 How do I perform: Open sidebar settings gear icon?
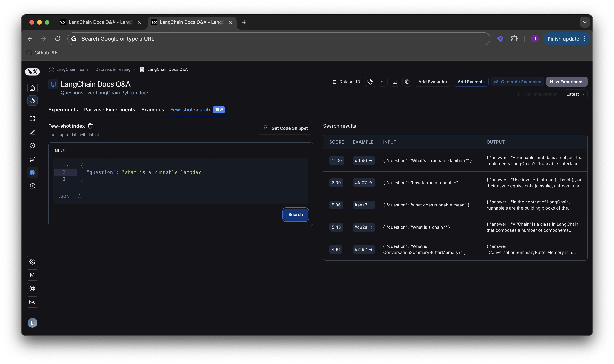[x=32, y=261]
